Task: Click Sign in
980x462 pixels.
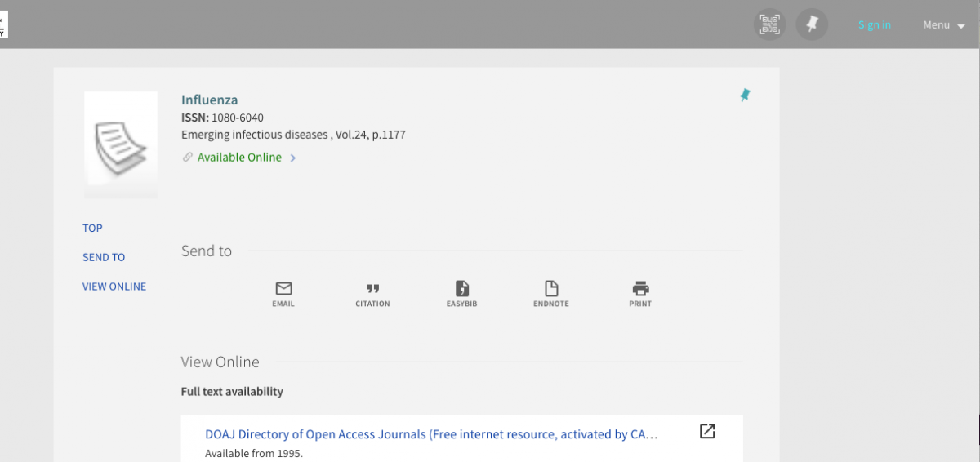Action: click(x=874, y=25)
